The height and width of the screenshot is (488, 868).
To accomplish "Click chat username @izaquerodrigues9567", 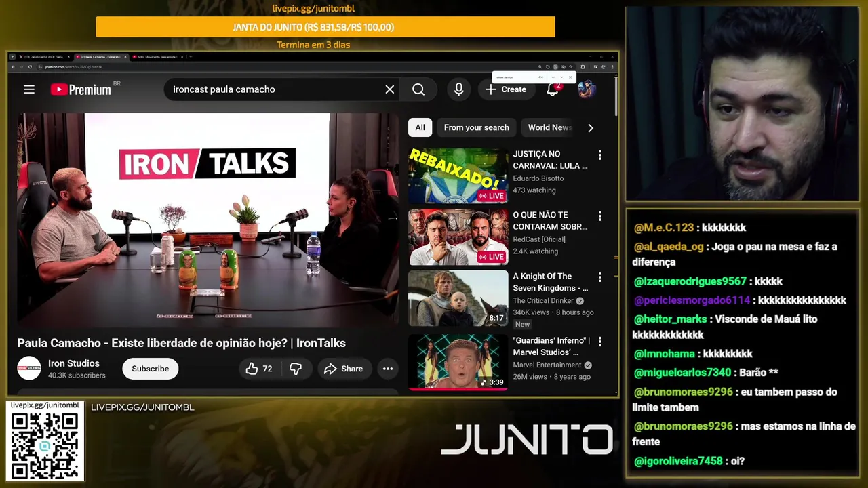I will coord(690,281).
